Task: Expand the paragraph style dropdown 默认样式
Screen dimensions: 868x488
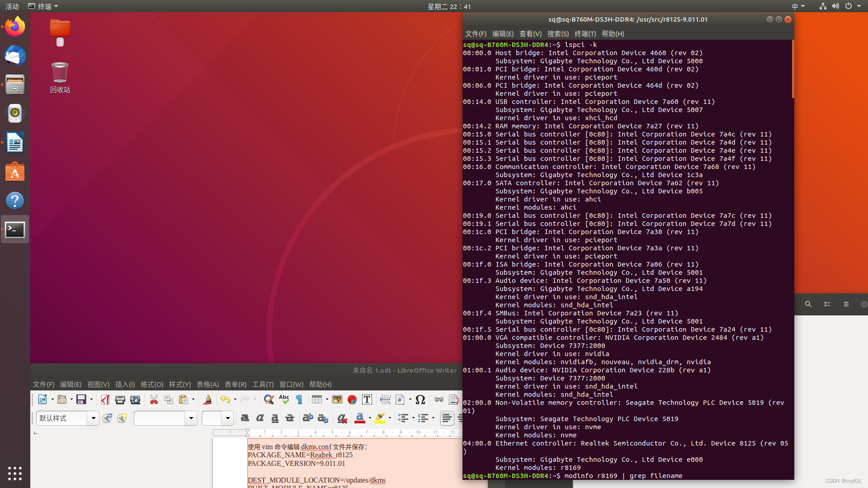Action: click(93, 418)
